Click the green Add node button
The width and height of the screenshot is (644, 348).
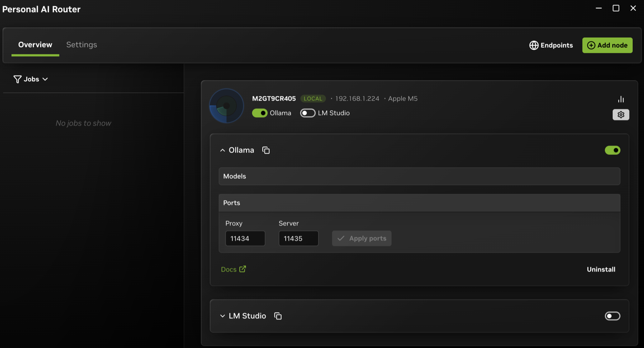pos(607,45)
